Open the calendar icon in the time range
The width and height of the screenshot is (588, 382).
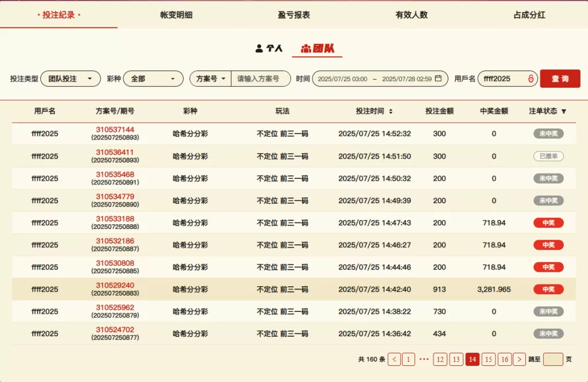[x=438, y=78]
